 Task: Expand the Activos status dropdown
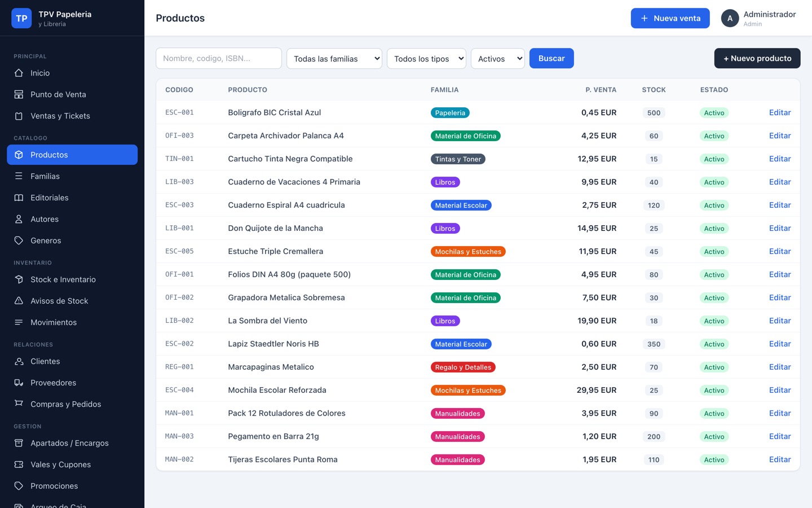(x=498, y=58)
